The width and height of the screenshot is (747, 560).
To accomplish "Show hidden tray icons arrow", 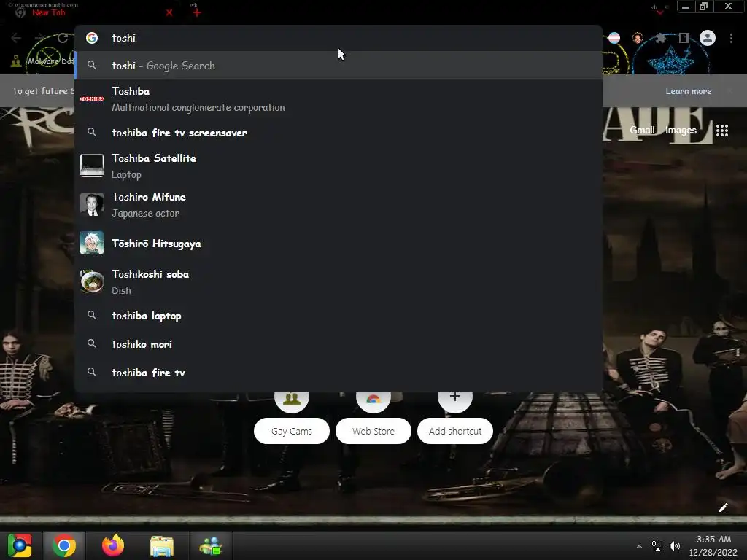I will (x=639, y=546).
